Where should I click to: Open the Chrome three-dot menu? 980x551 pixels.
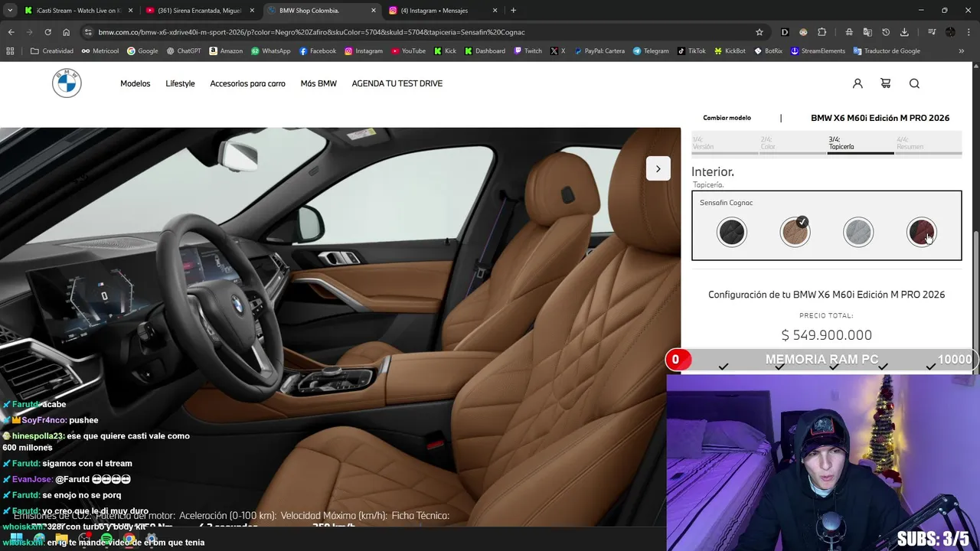click(967, 32)
